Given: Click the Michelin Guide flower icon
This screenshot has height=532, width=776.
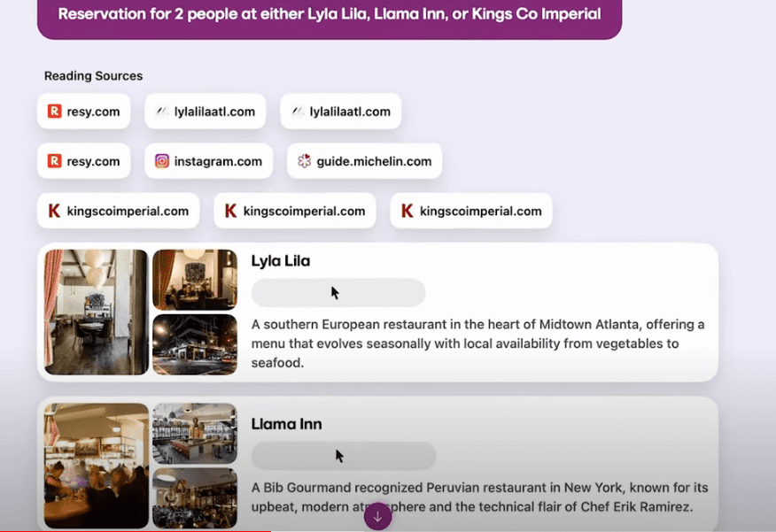Looking at the screenshot, I should [305, 161].
